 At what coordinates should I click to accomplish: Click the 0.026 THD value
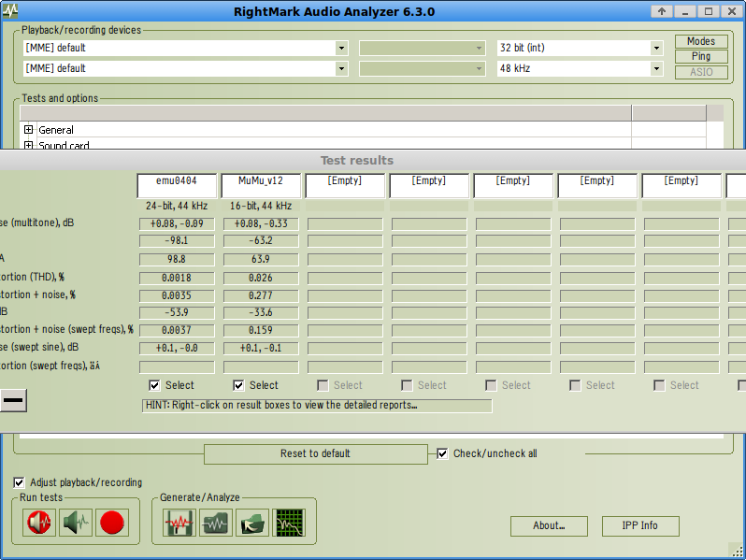pyautogui.click(x=261, y=278)
